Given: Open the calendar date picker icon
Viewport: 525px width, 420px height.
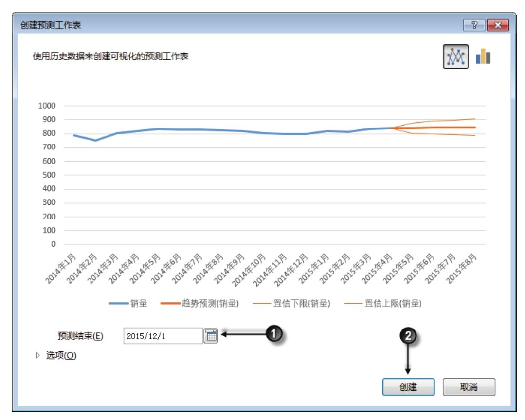Looking at the screenshot, I should point(211,336).
